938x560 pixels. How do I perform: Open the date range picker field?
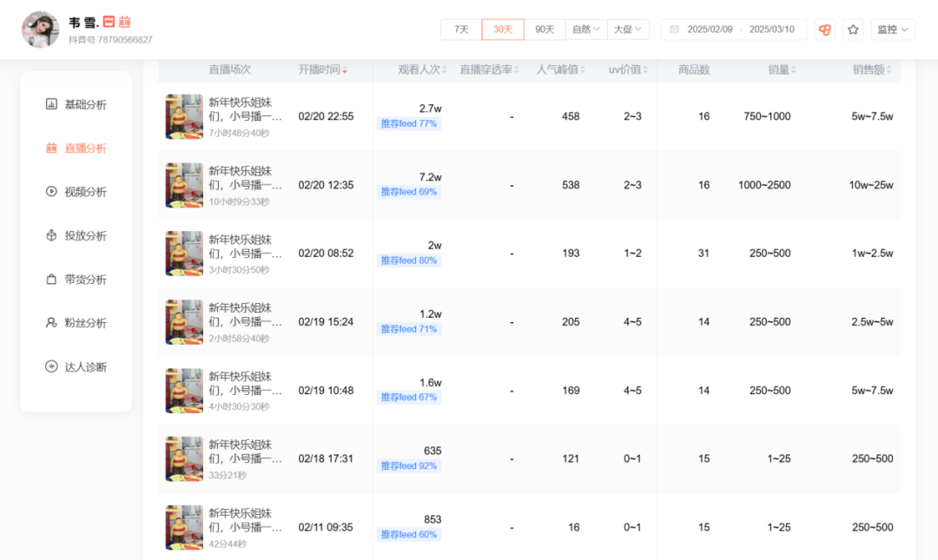tap(733, 30)
